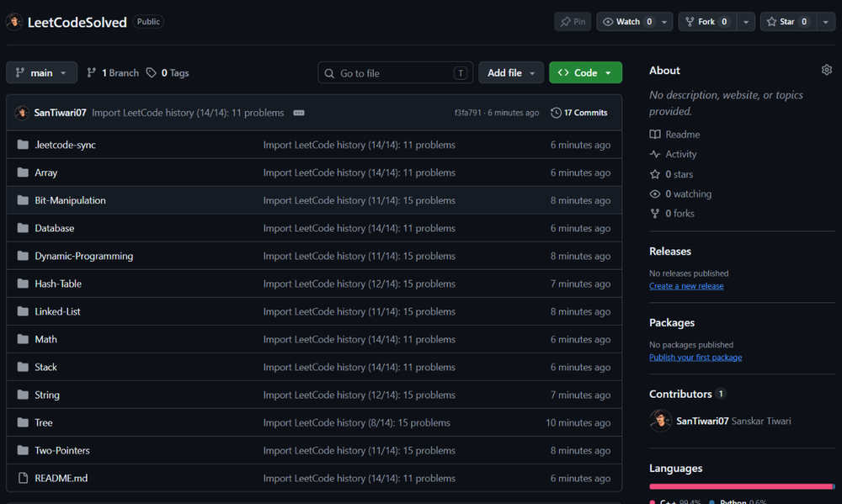Open repository settings gear in About
This screenshot has height=504, width=842.
[827, 70]
